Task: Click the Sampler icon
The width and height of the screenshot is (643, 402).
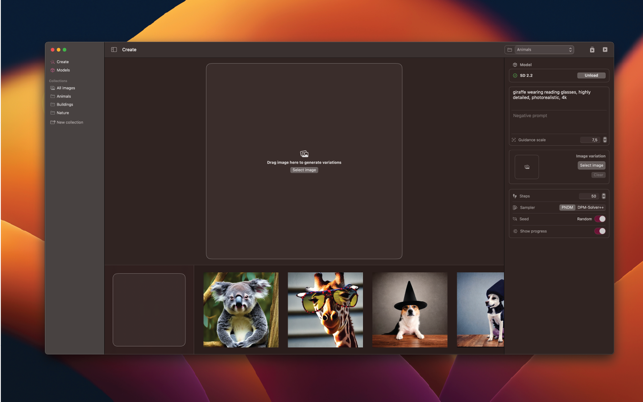Action: [515, 208]
